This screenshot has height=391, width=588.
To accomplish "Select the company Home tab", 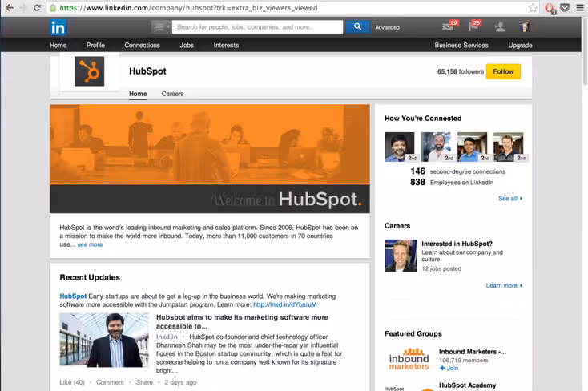I will (138, 94).
